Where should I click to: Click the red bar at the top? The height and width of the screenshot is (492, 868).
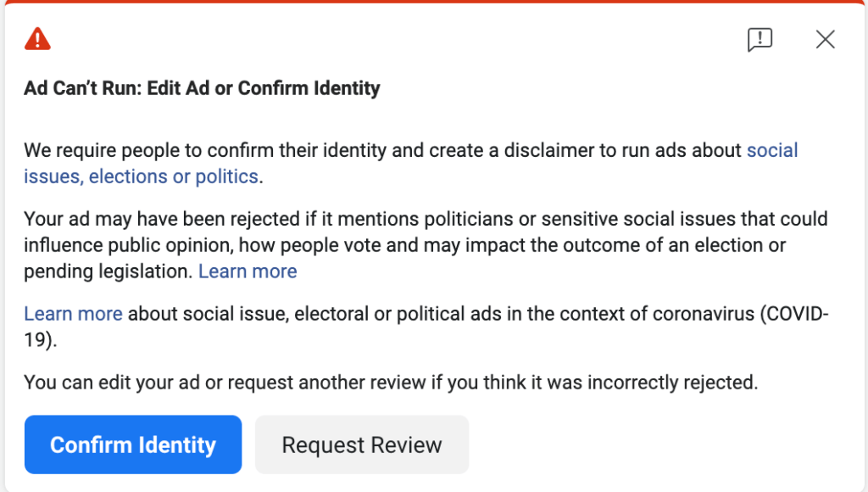(x=434, y=3)
